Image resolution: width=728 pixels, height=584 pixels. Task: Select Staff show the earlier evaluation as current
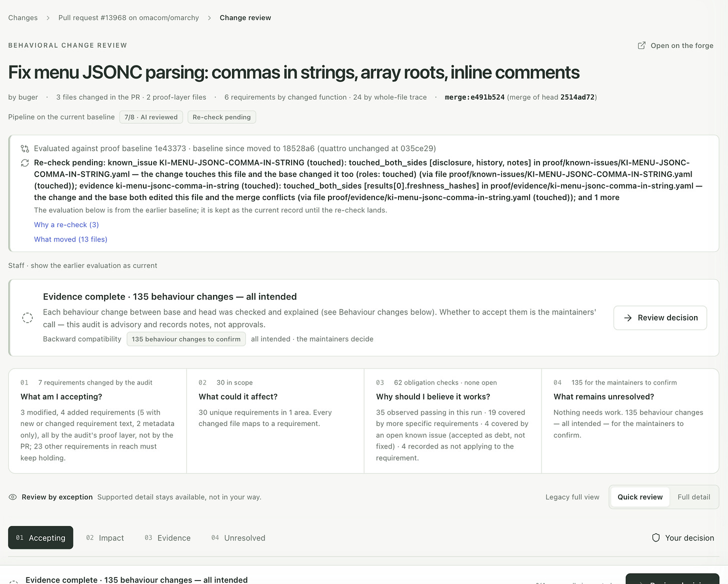pos(82,265)
